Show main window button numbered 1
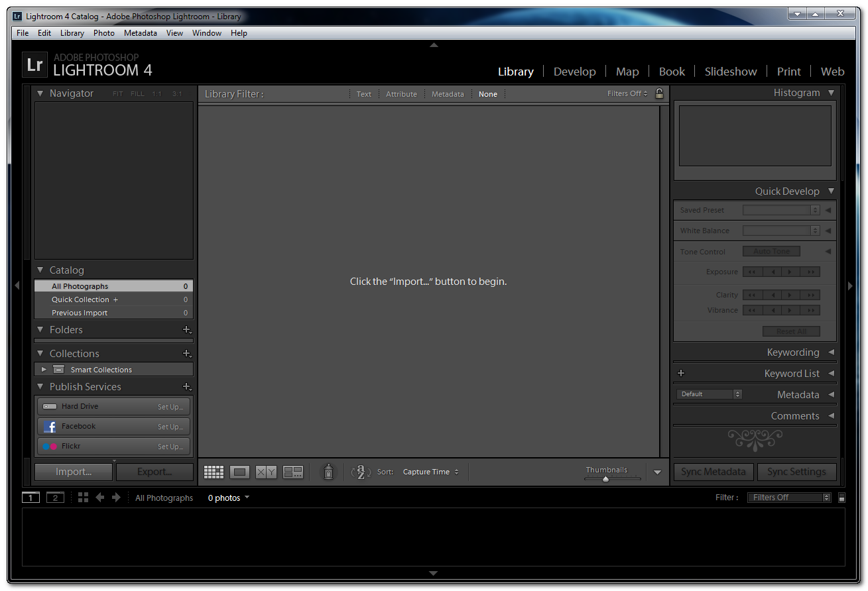The height and width of the screenshot is (591, 868). point(31,498)
